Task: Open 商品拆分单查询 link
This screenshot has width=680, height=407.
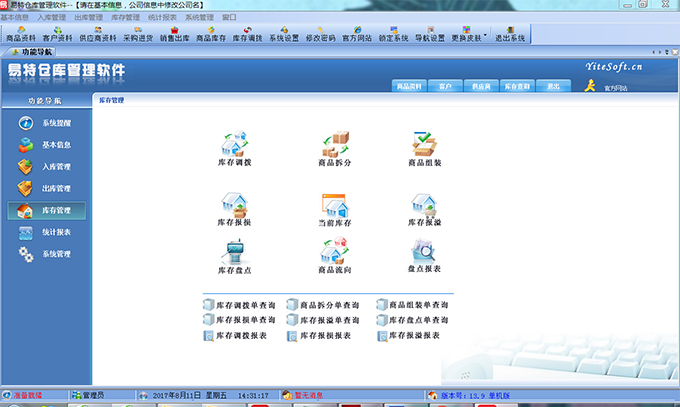Action: pyautogui.click(x=323, y=305)
